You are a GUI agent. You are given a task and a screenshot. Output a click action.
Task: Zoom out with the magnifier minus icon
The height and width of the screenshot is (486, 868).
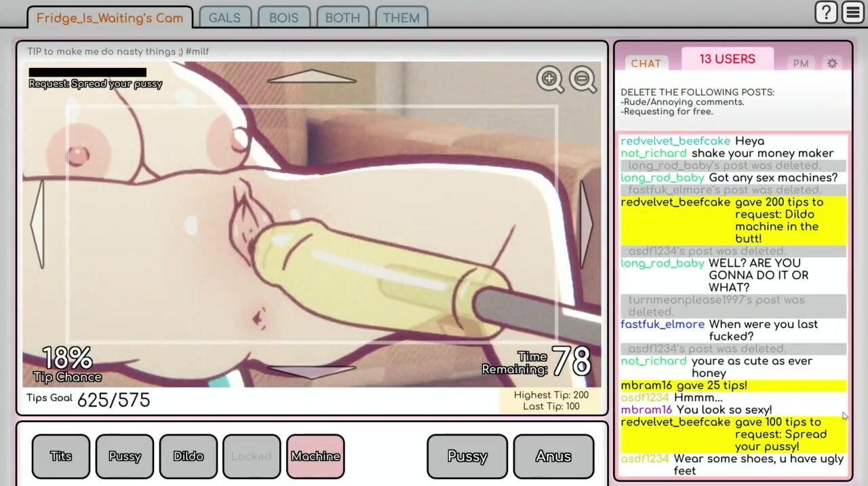coord(583,79)
